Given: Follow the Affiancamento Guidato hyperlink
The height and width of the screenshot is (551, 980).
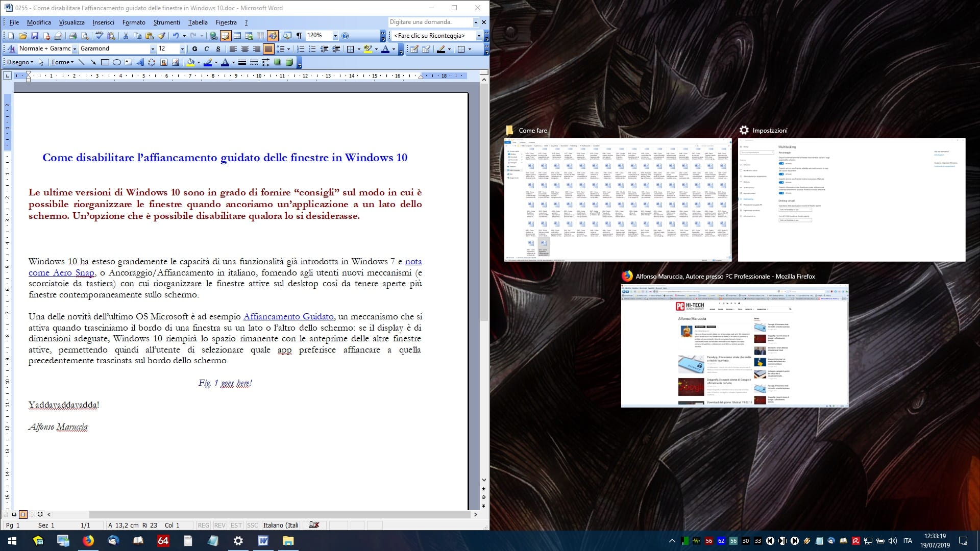Looking at the screenshot, I should (288, 316).
